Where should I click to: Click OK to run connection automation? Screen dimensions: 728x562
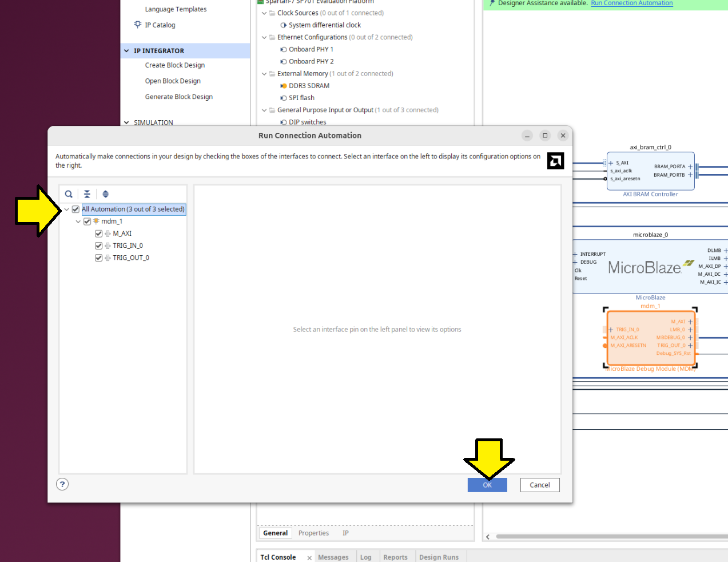tap(487, 484)
